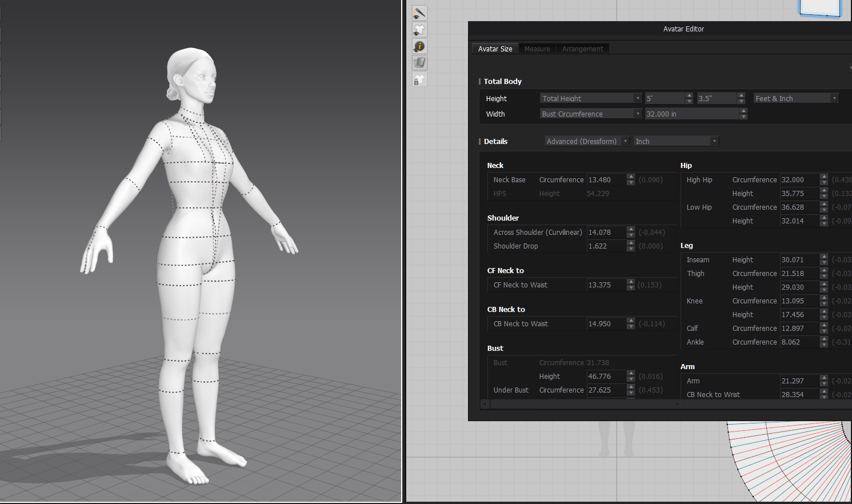Click down arrow for Shoulder Drop value
The image size is (852, 504).
click(631, 249)
